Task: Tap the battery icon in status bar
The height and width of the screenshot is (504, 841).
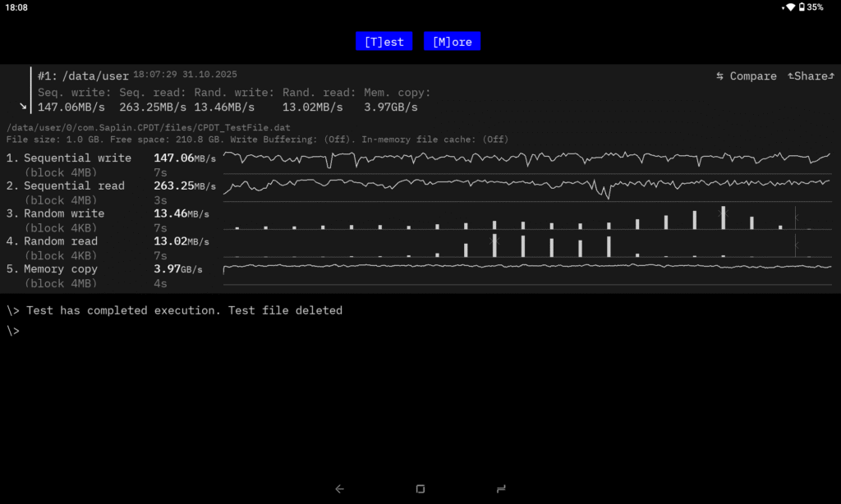Action: click(801, 7)
